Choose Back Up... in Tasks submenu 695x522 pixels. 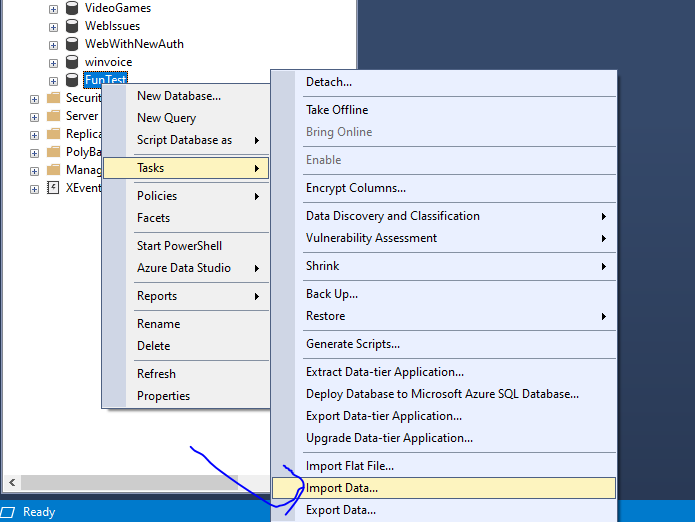[444, 294]
